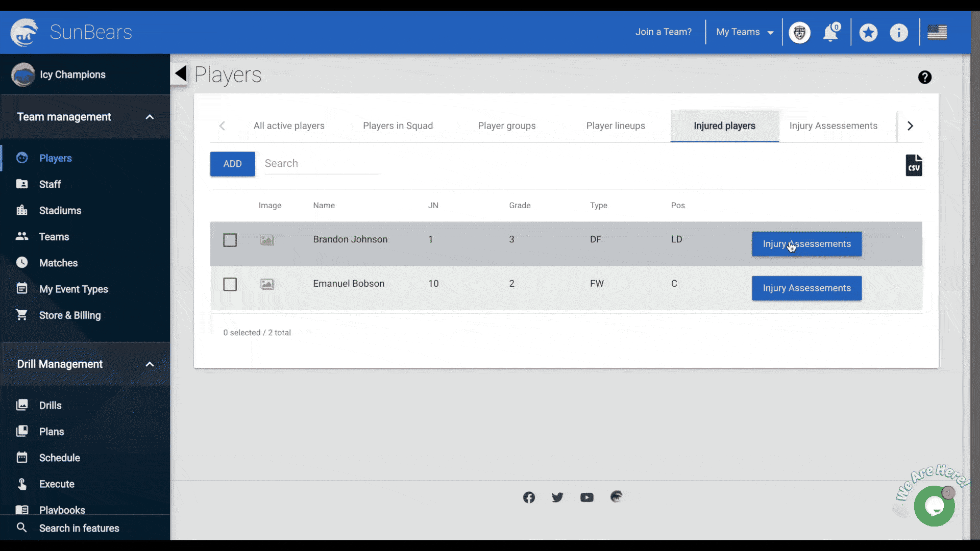Visit the Facebook page from footer
This screenshot has width=980, height=551.
point(529,497)
